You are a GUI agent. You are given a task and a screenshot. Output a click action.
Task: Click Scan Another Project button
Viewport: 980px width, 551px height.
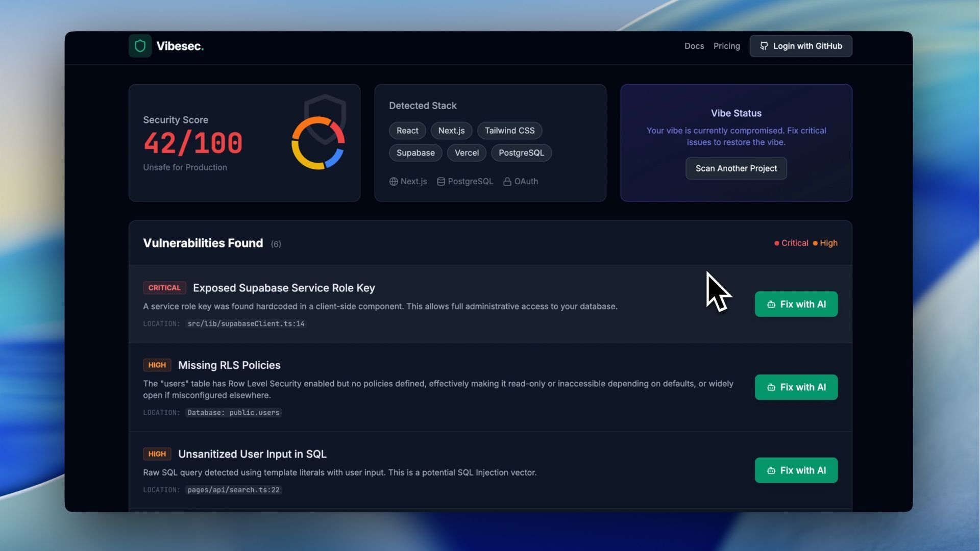coord(736,168)
